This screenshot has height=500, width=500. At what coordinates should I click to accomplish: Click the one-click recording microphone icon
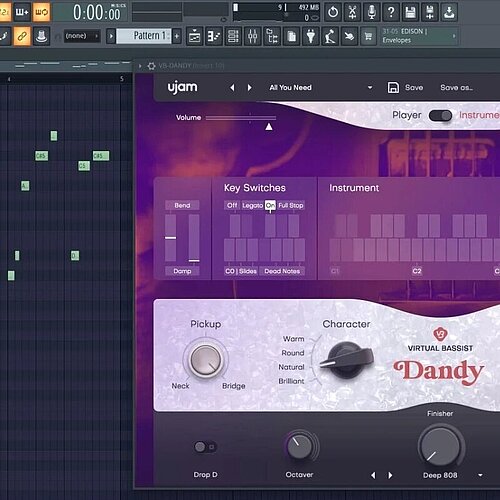tap(371, 12)
